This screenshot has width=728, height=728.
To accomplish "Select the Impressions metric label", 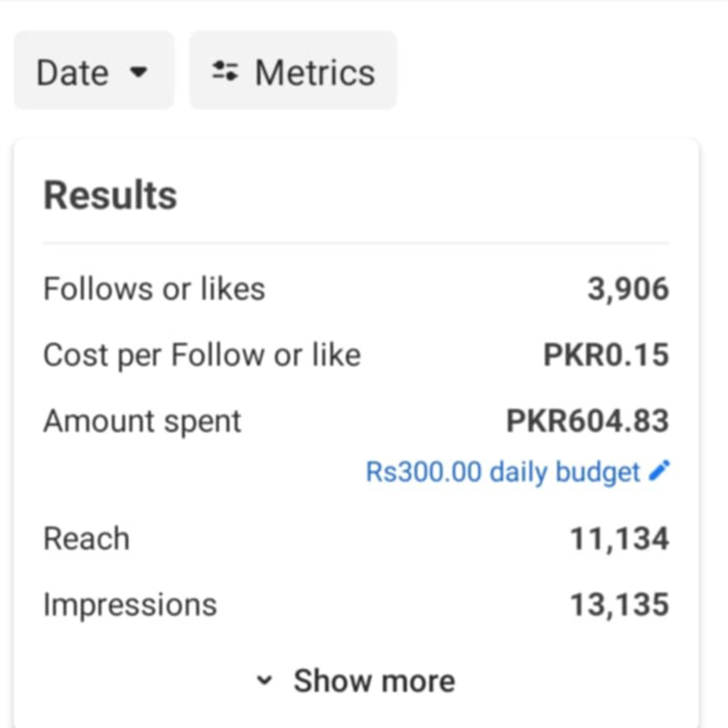I will pos(130,605).
